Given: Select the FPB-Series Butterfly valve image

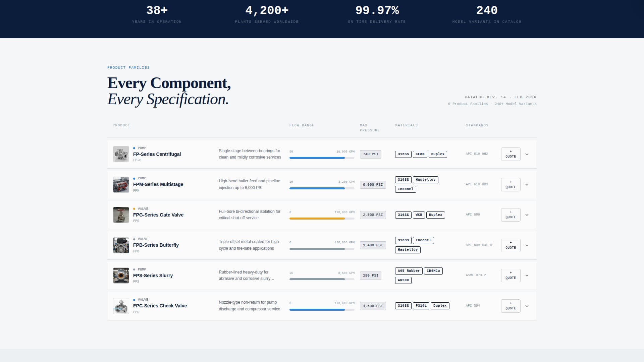Looking at the screenshot, I should pos(121,245).
